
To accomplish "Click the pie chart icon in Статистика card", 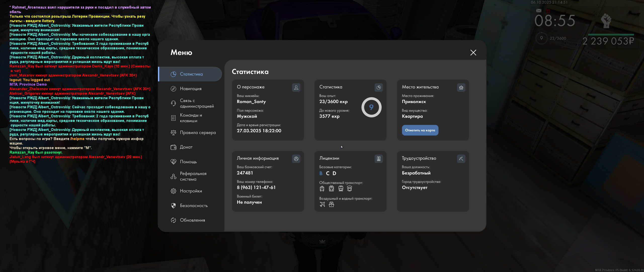I will (378, 87).
